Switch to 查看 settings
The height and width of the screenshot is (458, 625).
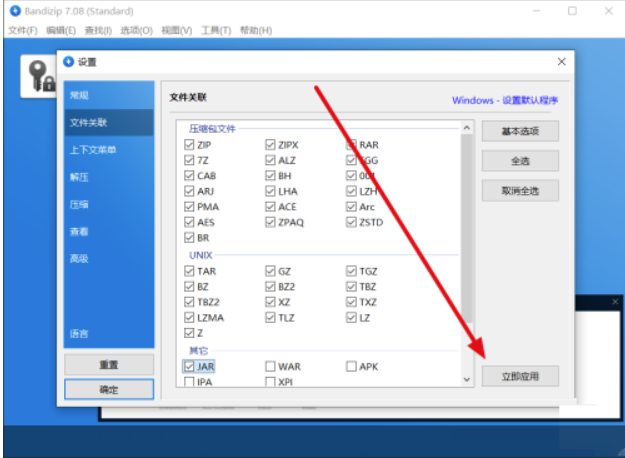tap(109, 232)
